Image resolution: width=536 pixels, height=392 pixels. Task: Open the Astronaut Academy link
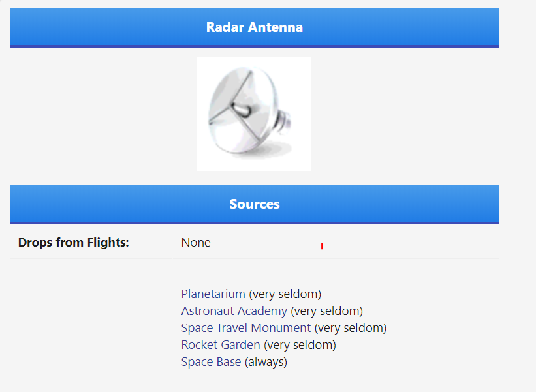[x=234, y=311]
